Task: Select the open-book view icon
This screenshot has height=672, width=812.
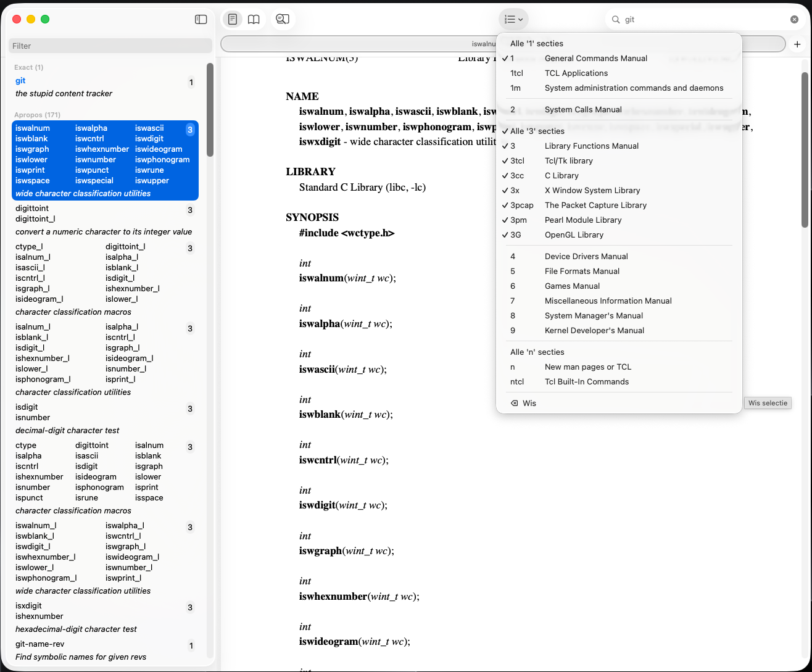Action: point(254,19)
